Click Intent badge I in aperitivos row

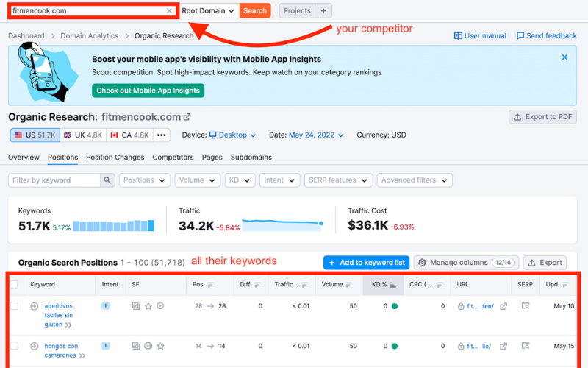(x=105, y=306)
